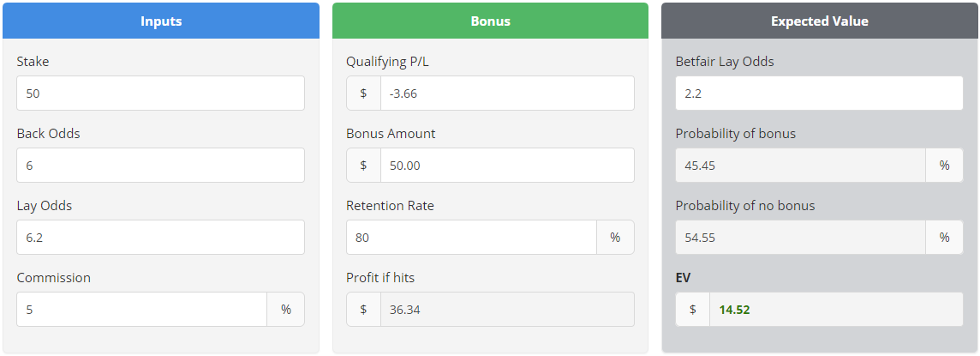This screenshot has width=980, height=356.
Task: Select the Commission input field
Action: pos(142,310)
